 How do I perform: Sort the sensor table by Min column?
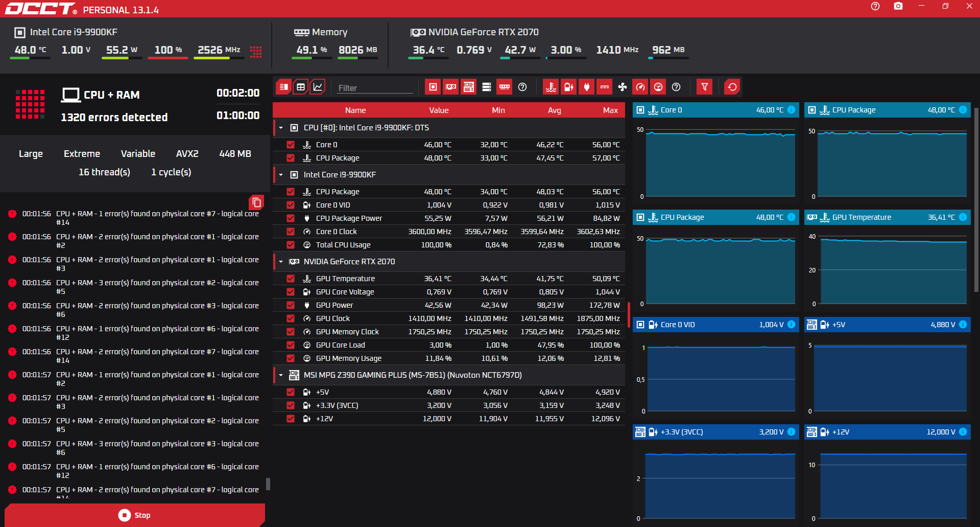[498, 110]
